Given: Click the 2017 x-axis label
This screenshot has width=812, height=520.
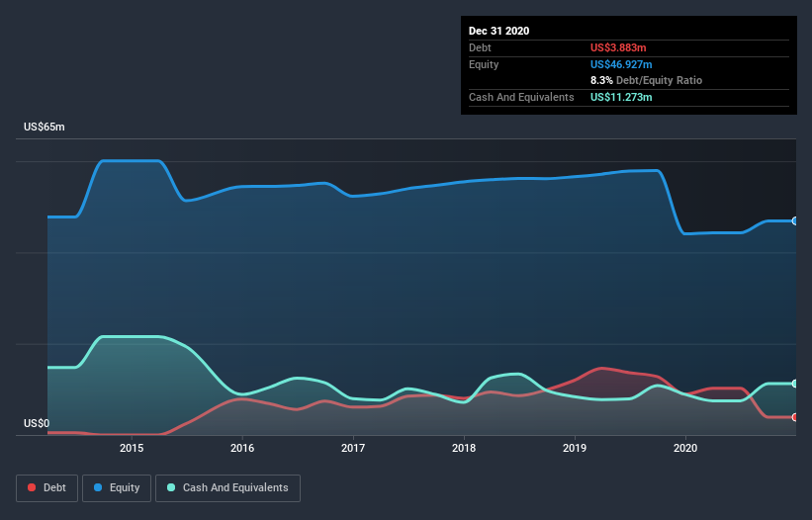Looking at the screenshot, I should coord(353,448).
